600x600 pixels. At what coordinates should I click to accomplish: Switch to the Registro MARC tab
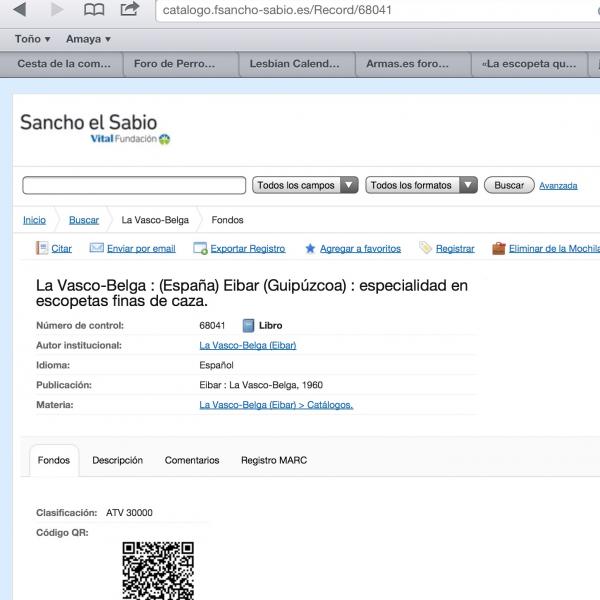pyautogui.click(x=274, y=460)
